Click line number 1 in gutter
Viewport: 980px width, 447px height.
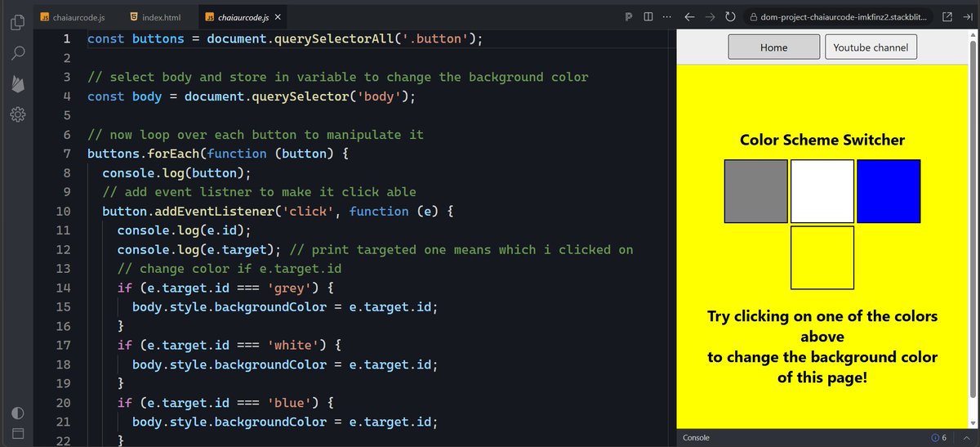67,38
